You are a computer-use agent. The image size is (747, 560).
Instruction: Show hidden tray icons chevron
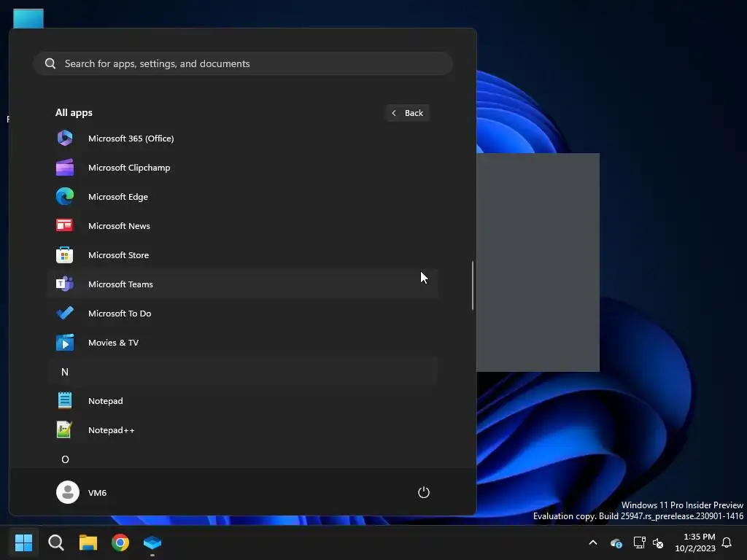click(x=593, y=542)
